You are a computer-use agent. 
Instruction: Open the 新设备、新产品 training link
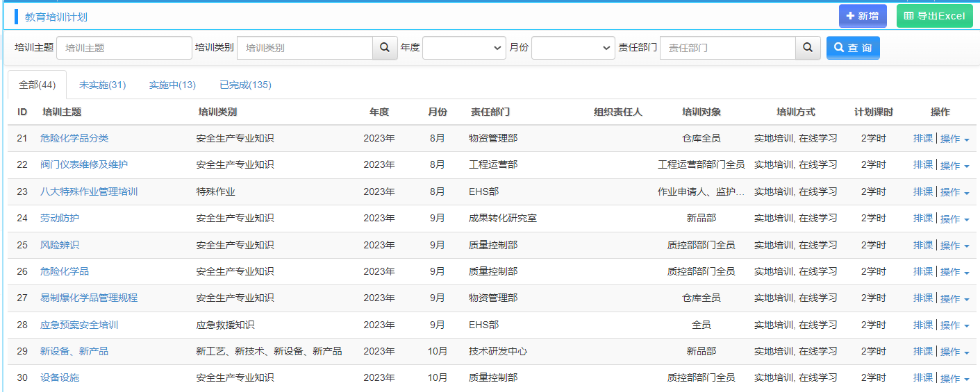pos(74,351)
